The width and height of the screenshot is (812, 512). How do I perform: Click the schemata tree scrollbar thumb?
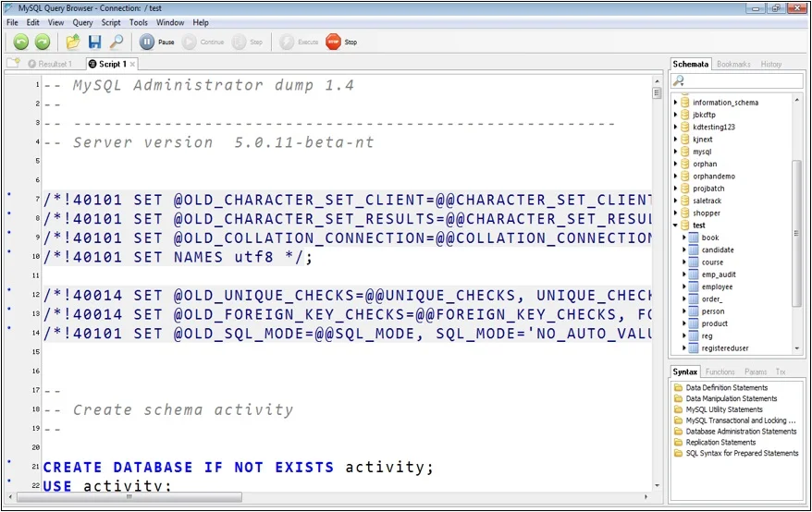click(796, 233)
